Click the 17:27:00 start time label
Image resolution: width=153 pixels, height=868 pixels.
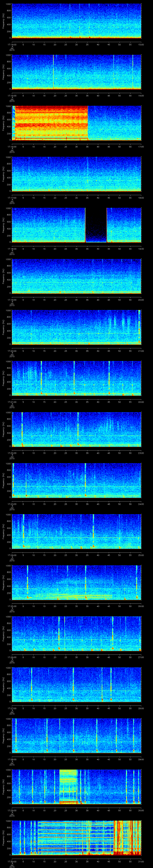tap(12, 708)
